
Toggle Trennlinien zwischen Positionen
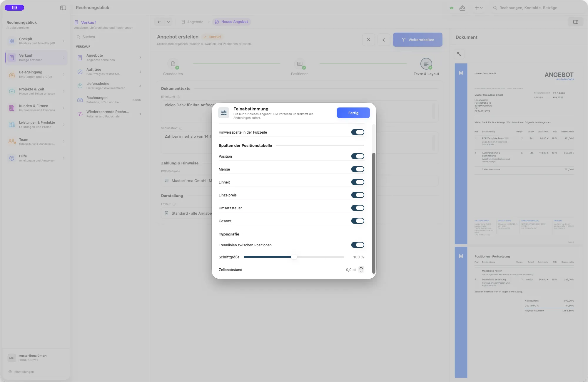[358, 245]
